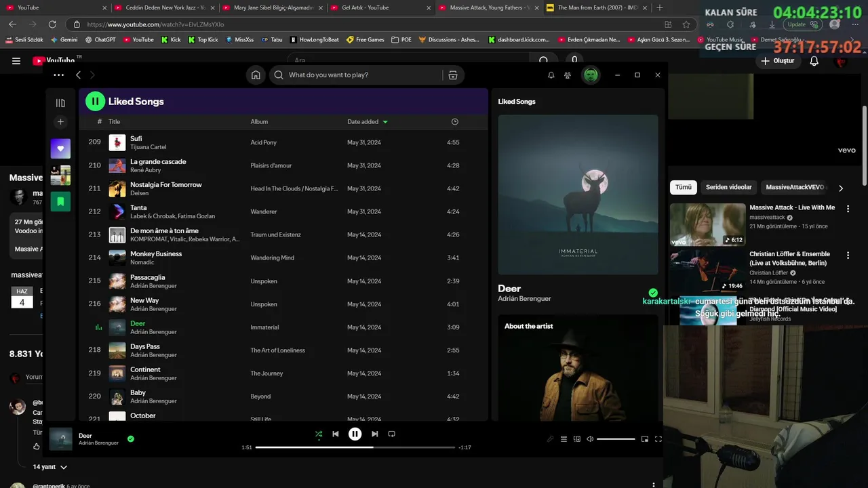Open the Liked Songs heart in the sidebar
Image resolution: width=868 pixels, height=488 pixels.
click(x=60, y=148)
